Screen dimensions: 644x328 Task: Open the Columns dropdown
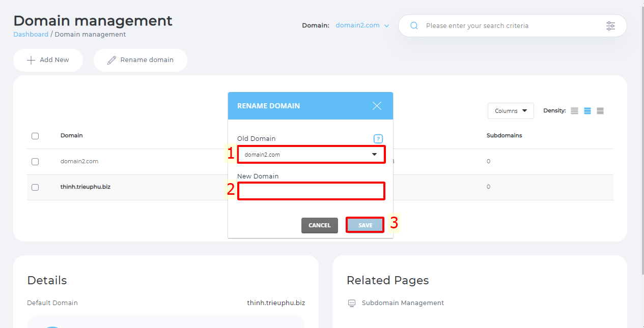[510, 111]
